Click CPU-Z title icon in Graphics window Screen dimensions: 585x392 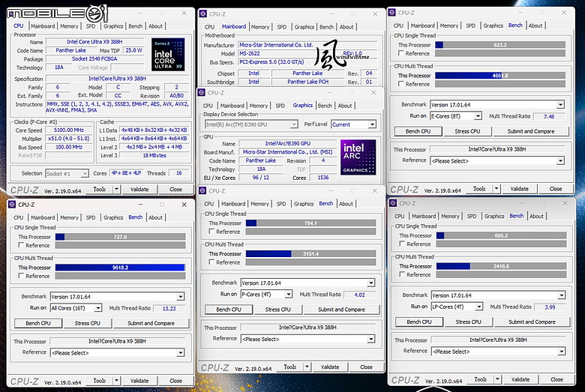202,92
